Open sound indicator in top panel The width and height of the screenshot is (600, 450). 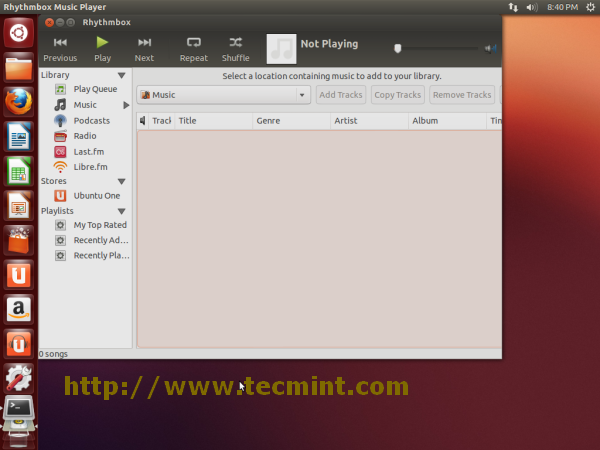click(532, 7)
